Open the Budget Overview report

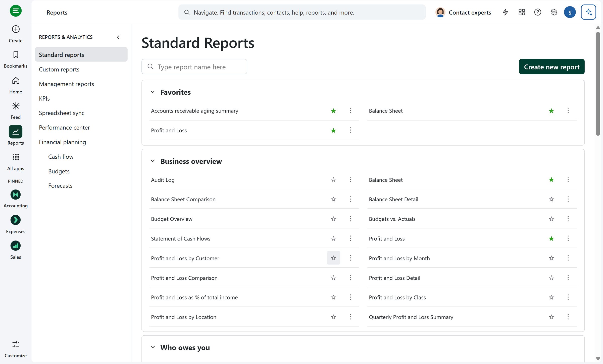pyautogui.click(x=172, y=219)
